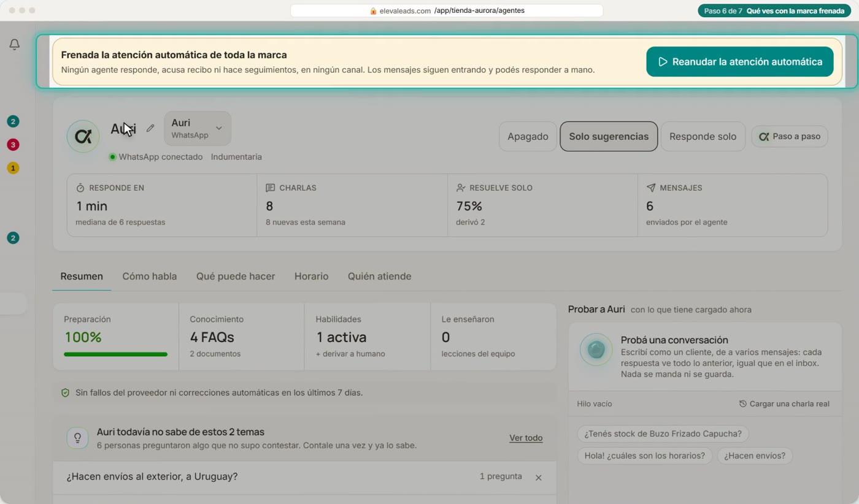This screenshot has height=504, width=859.
Task: Open the Habilidades 1 activa card
Action: coord(368,337)
